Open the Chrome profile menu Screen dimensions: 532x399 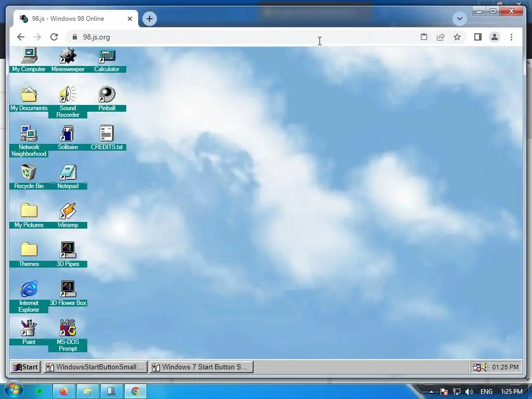click(495, 37)
